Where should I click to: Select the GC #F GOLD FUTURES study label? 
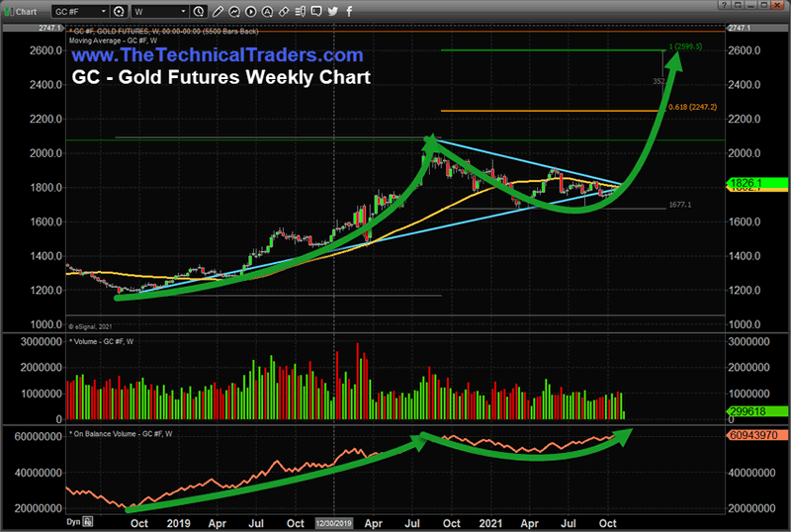tap(163, 32)
